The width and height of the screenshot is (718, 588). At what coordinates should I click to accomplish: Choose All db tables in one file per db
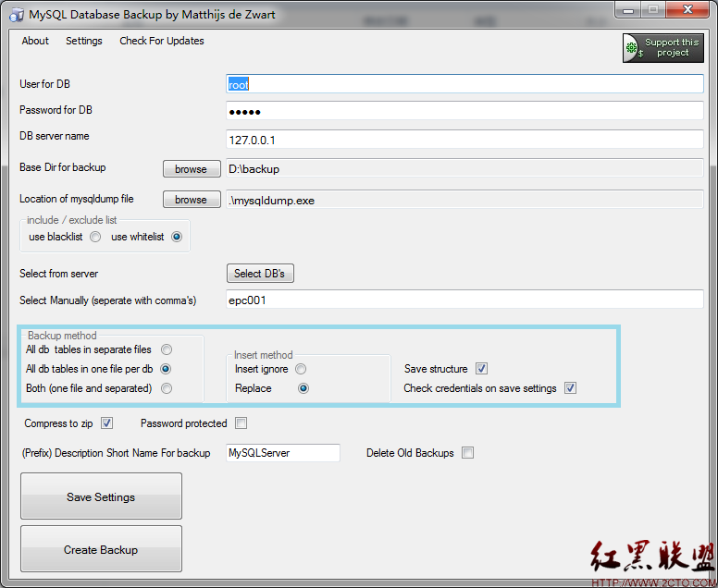pos(166,369)
